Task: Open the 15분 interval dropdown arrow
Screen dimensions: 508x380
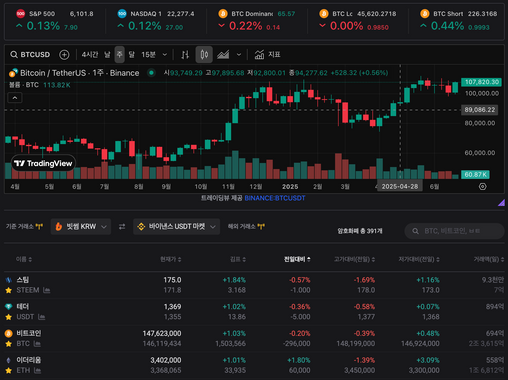Action: coord(165,55)
